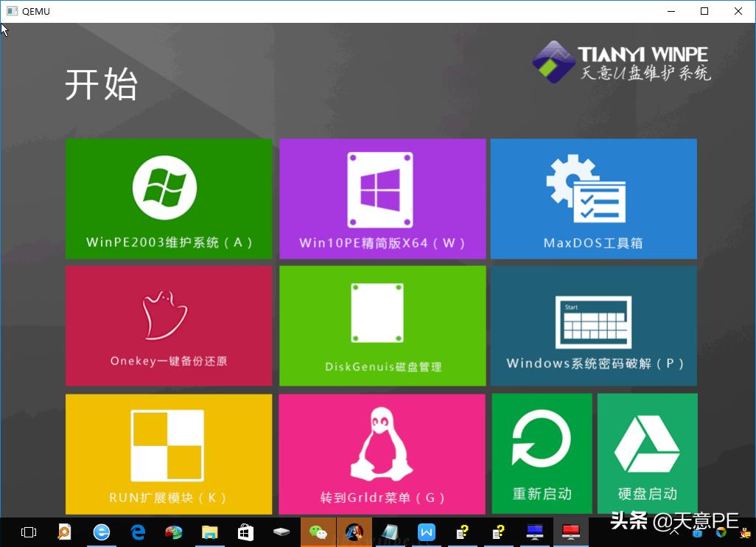Launch WinPE2003维护系统 (A) tile
The height and width of the screenshot is (547, 756).
click(x=169, y=199)
